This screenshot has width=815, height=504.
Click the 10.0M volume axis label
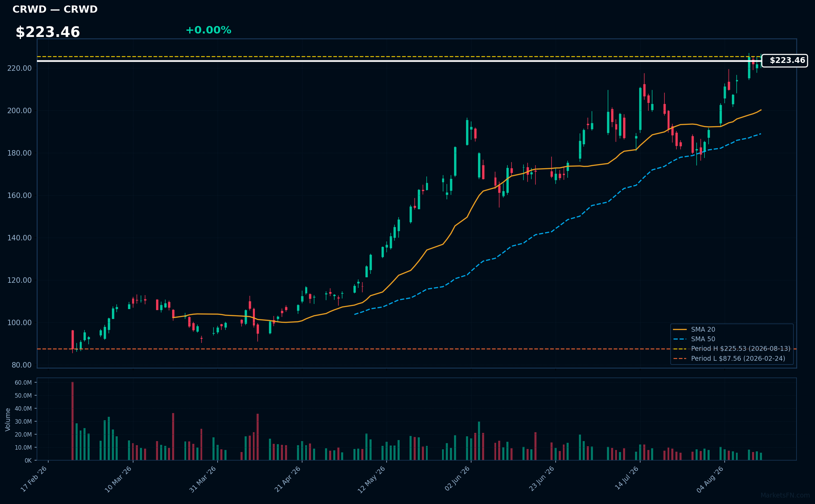pos(23,448)
